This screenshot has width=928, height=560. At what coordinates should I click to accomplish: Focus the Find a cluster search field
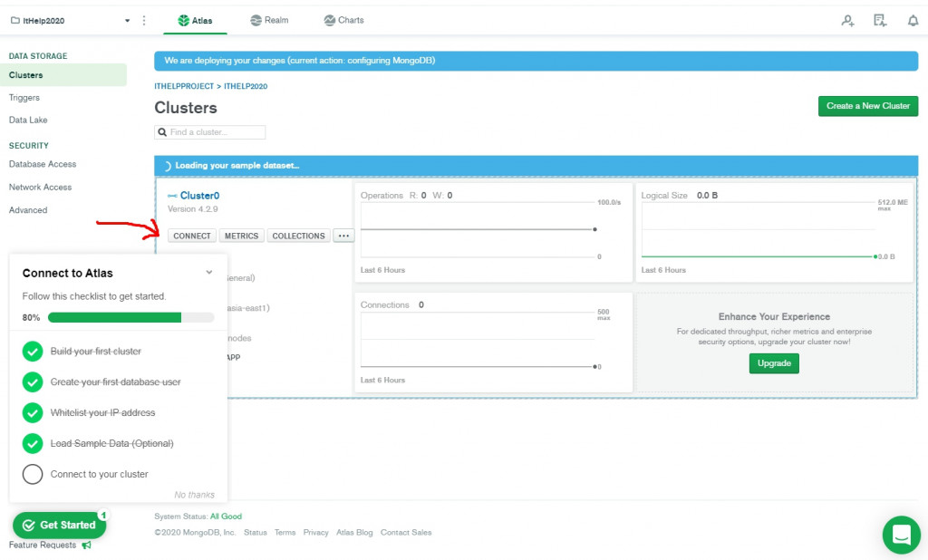point(210,132)
